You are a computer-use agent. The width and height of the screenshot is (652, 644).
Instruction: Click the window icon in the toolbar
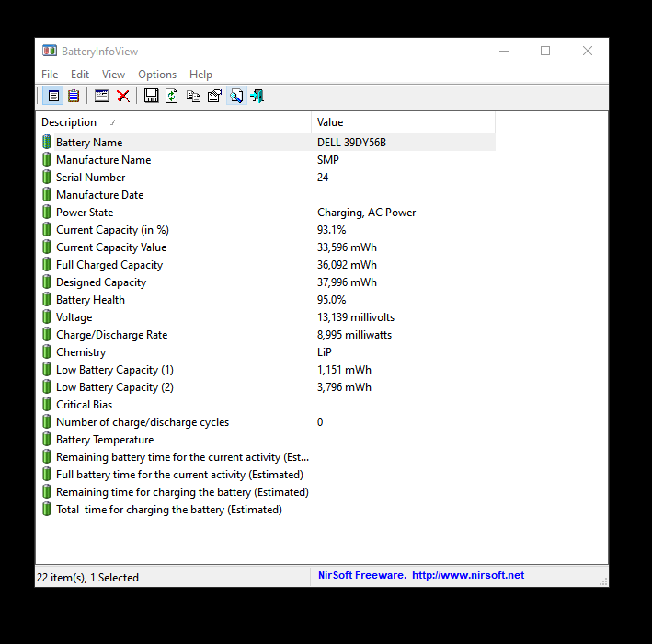(102, 96)
